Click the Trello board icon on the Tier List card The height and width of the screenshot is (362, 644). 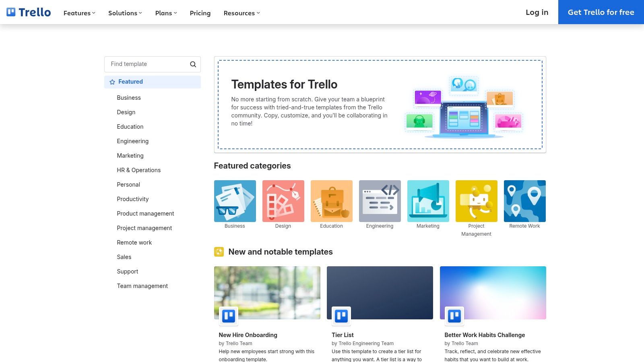(x=341, y=316)
